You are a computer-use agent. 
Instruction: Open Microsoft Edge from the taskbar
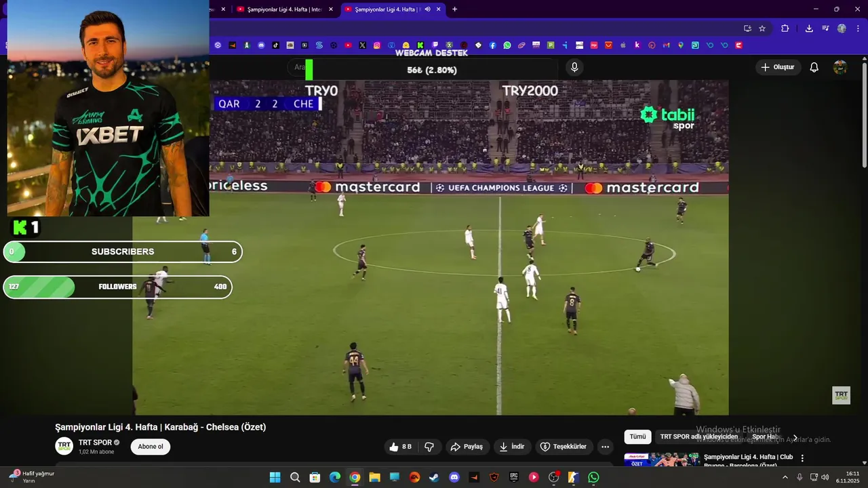click(x=335, y=477)
